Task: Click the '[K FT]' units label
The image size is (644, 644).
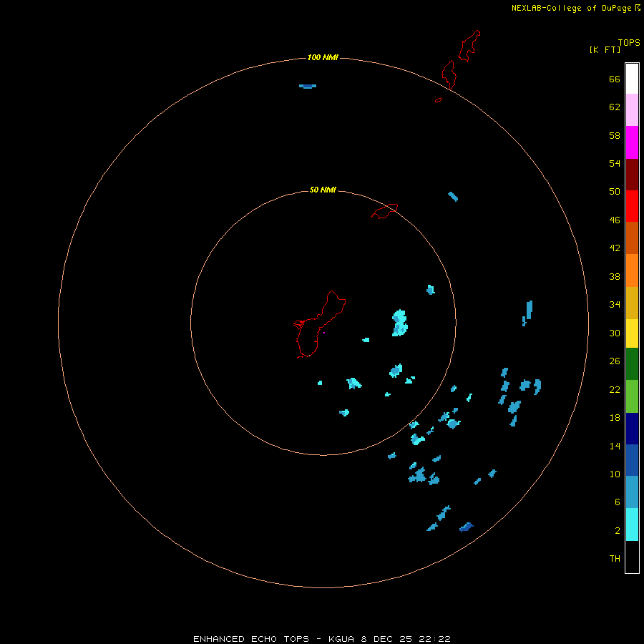Action: tap(605, 50)
